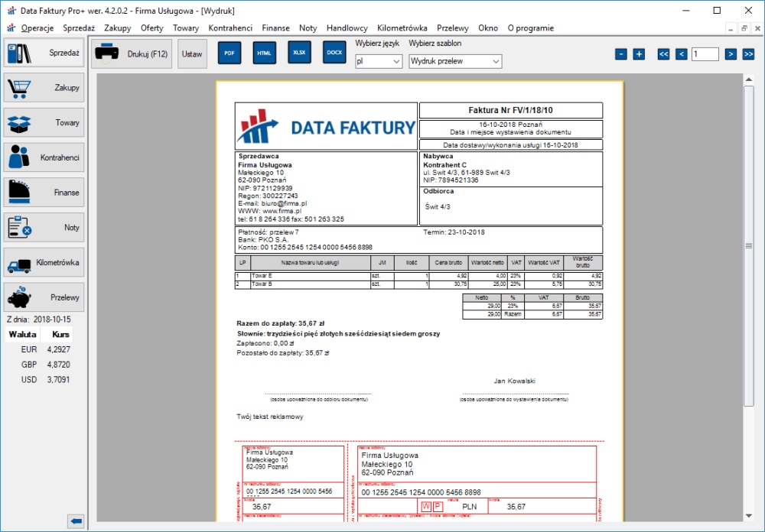The width and height of the screenshot is (765, 532).
Task: Click the vertical scrollbar of the preview
Action: click(749, 245)
